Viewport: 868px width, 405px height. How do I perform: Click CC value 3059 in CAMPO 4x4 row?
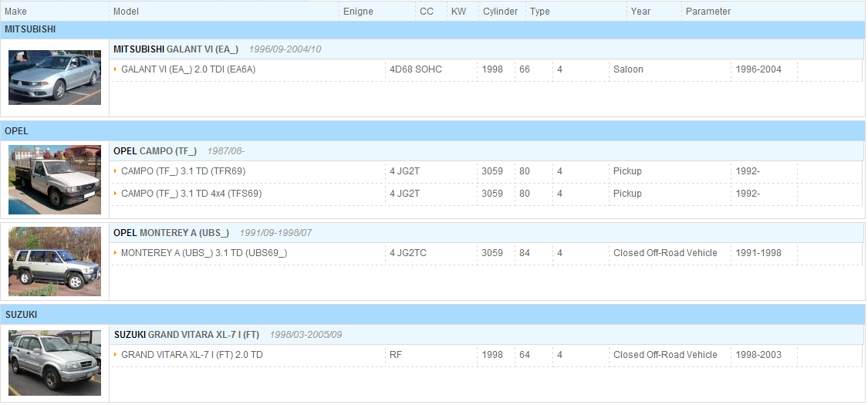[x=492, y=193]
